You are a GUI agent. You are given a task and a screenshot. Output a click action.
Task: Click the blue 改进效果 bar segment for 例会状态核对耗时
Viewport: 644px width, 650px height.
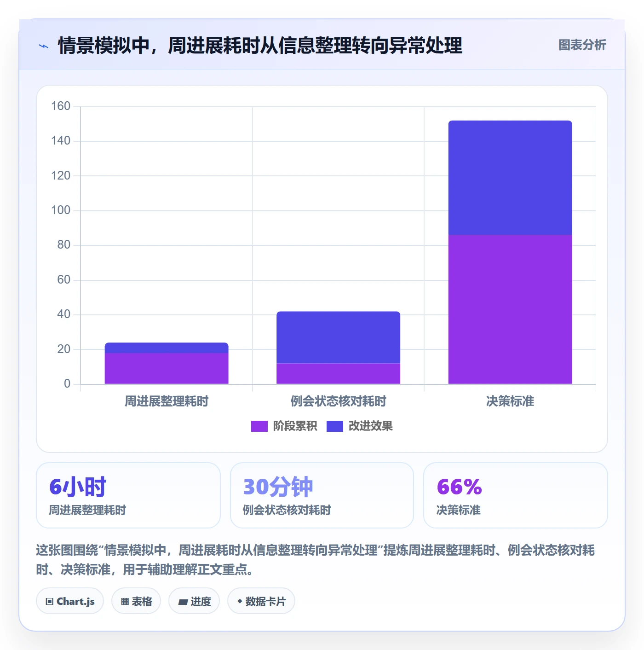[338, 337]
